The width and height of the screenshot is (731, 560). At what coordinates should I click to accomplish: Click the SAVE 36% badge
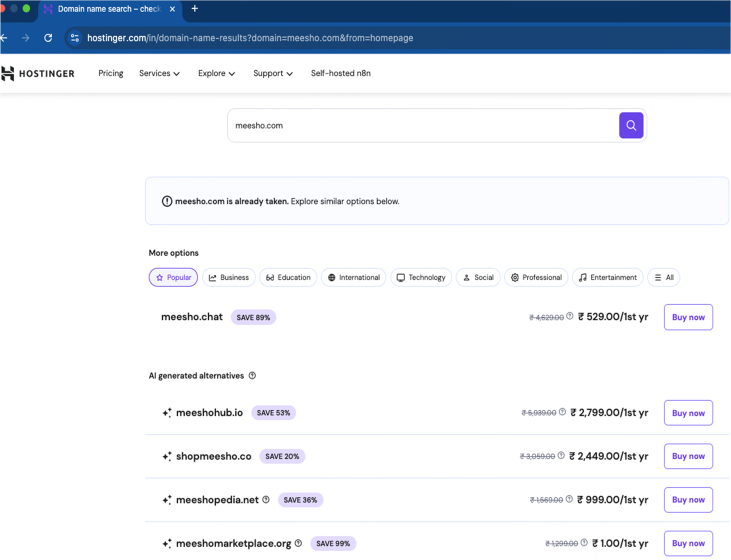click(x=300, y=500)
